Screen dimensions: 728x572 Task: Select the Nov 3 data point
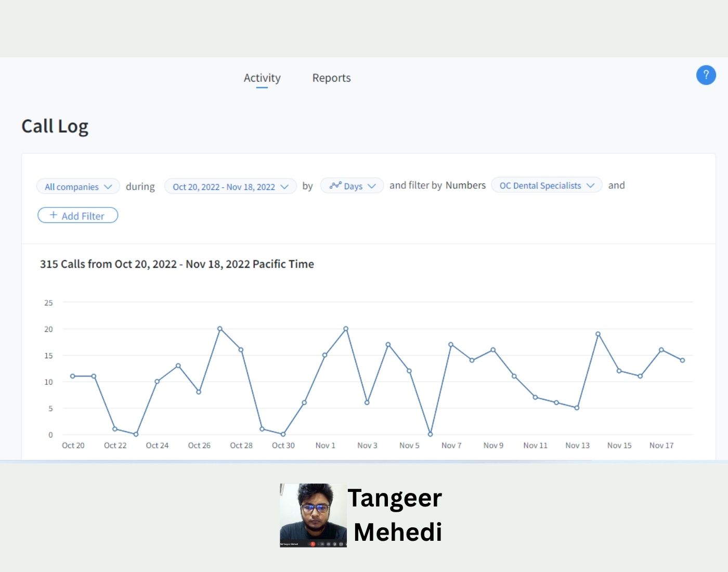click(367, 402)
